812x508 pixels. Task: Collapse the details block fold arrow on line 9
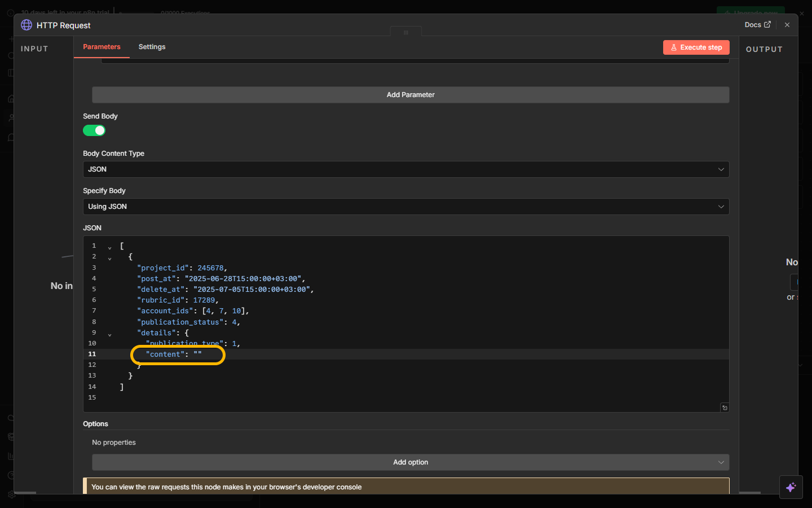click(110, 334)
